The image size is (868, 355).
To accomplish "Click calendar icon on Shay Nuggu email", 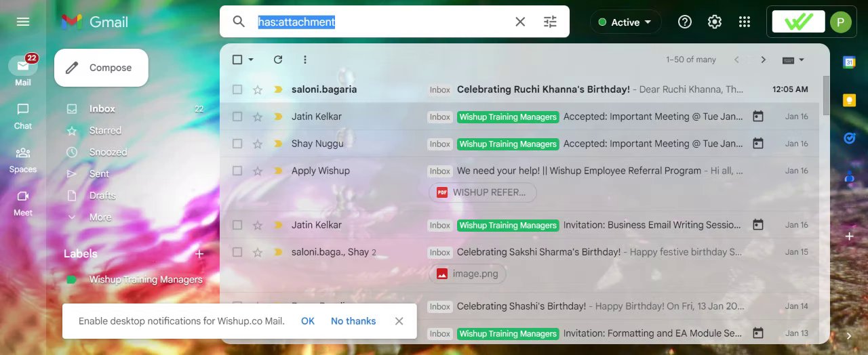I will coord(758,144).
